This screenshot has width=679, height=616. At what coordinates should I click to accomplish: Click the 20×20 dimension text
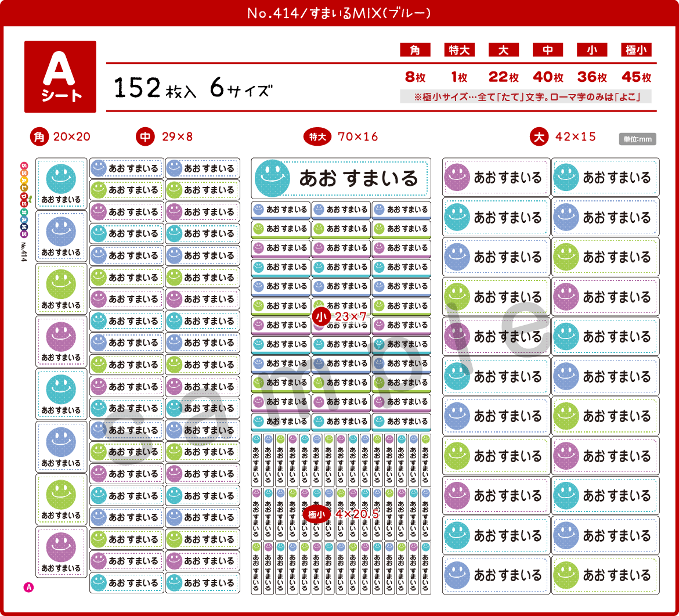click(72, 137)
